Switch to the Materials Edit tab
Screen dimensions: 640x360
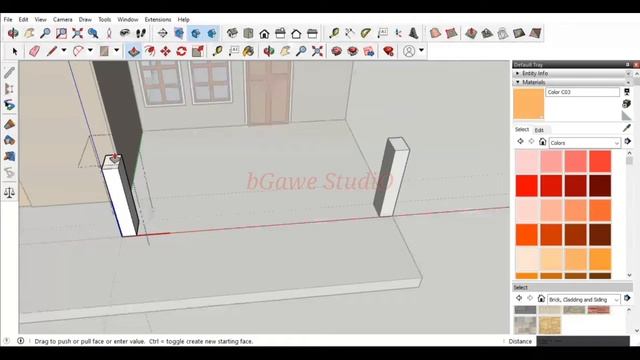pos(539,130)
